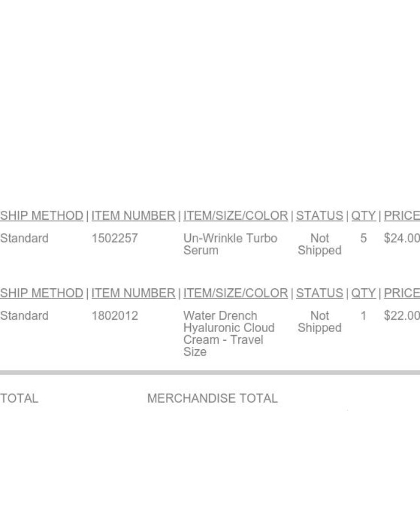Click the Un-Wrinkle Turbo Serum item name
Image resolution: width=420 pixels, height=526 pixels.
[x=230, y=244]
